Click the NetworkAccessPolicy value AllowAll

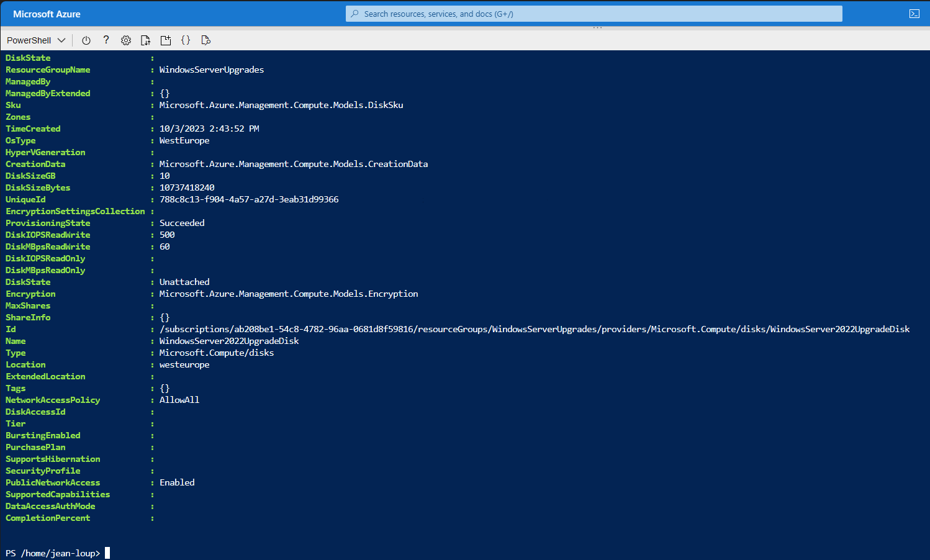click(179, 400)
